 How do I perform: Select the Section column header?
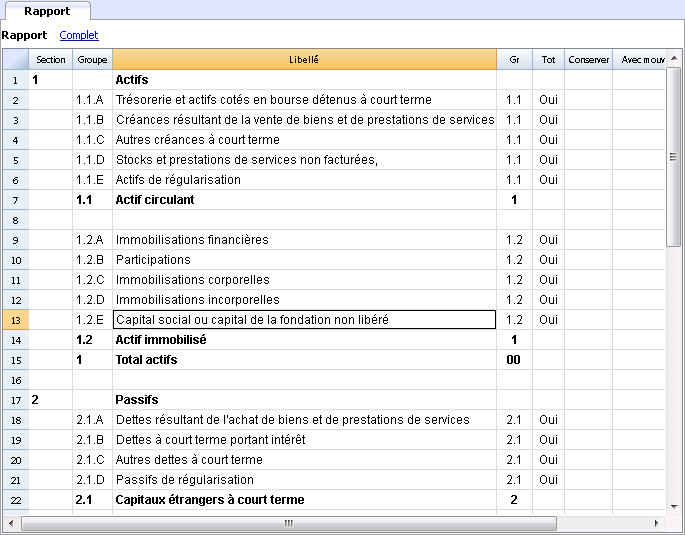tap(51, 59)
